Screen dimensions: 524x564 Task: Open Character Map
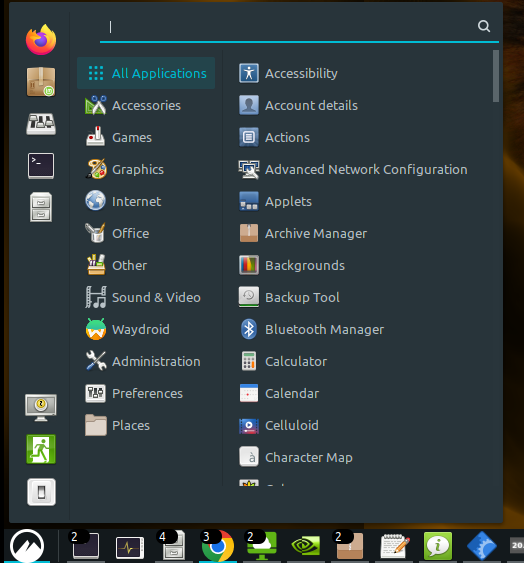361,458
